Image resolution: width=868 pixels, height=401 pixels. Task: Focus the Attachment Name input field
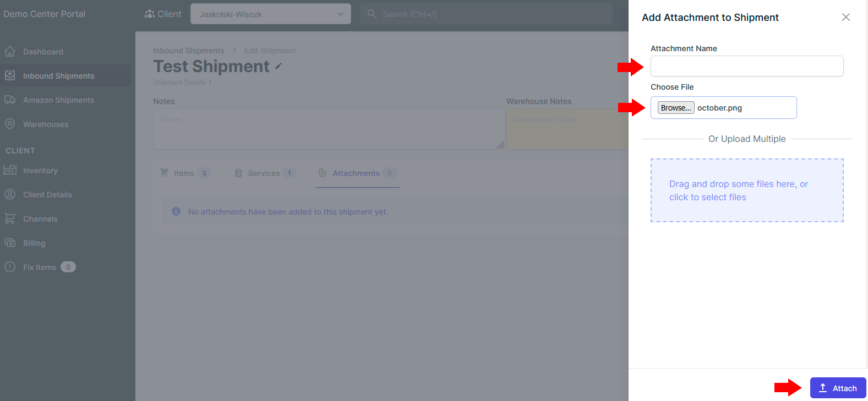click(x=747, y=66)
